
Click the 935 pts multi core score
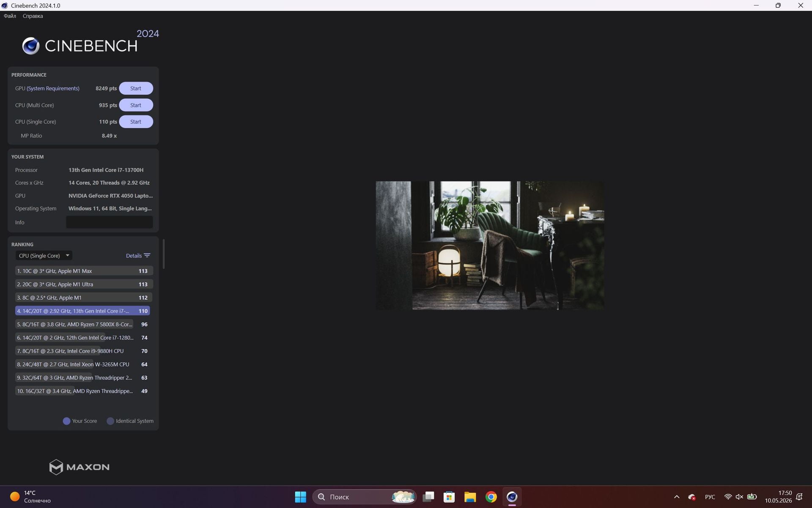(x=108, y=105)
